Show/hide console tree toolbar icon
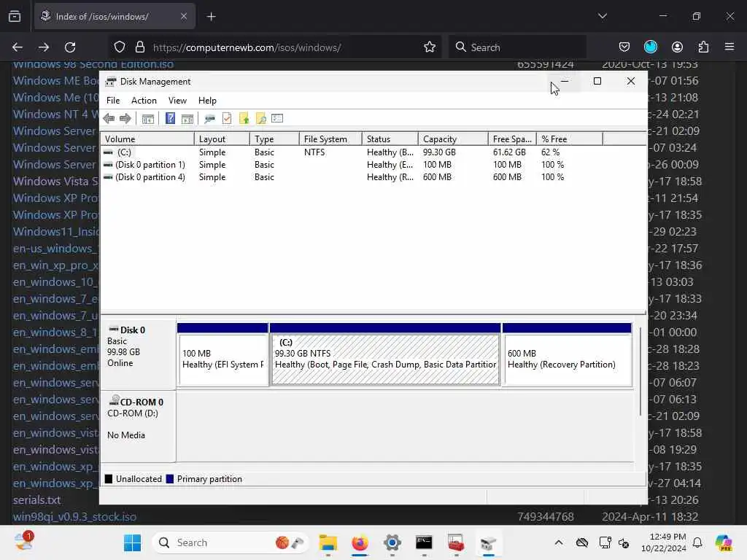 (x=147, y=119)
